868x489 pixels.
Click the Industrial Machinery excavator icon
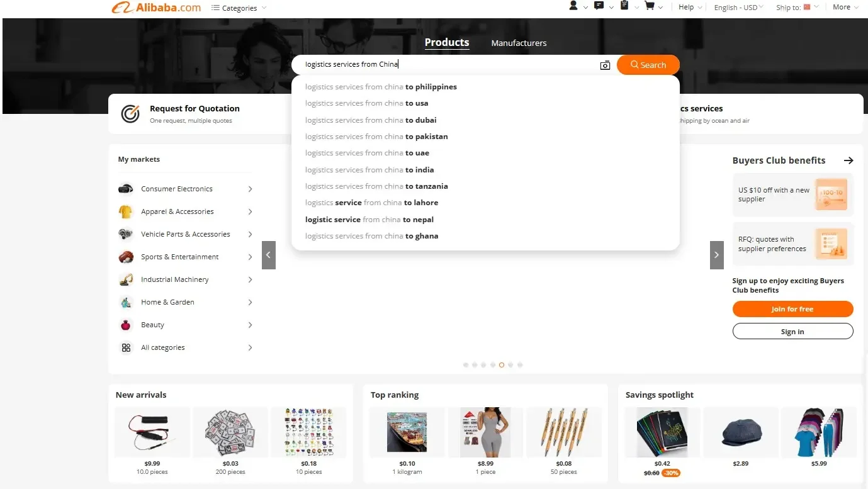click(126, 279)
